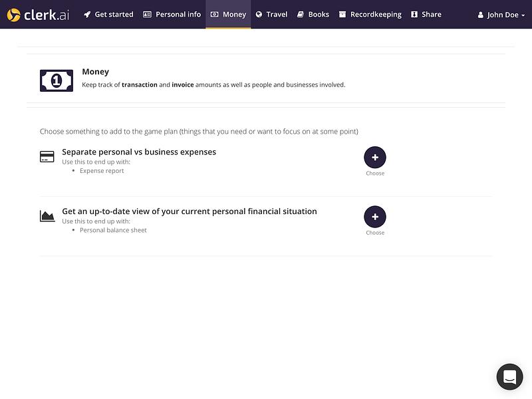Click the rocket icon in navbar
The image size is (532, 399).
pyautogui.click(x=87, y=14)
